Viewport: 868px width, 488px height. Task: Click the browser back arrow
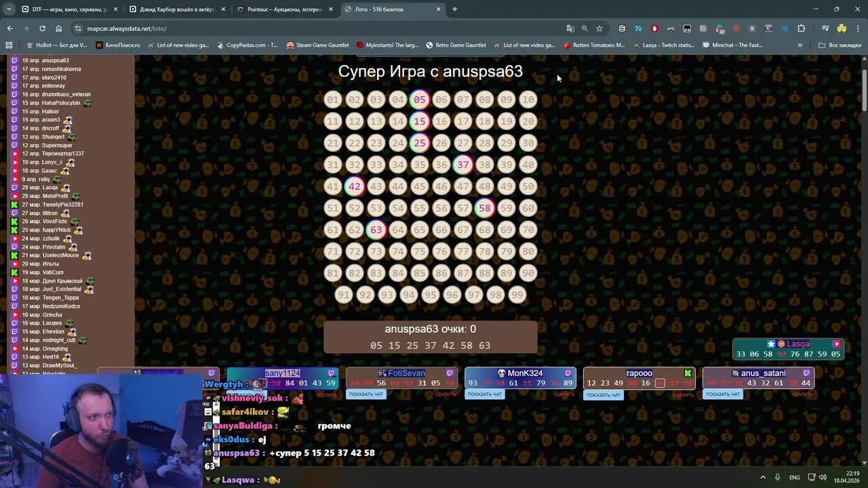point(9,28)
